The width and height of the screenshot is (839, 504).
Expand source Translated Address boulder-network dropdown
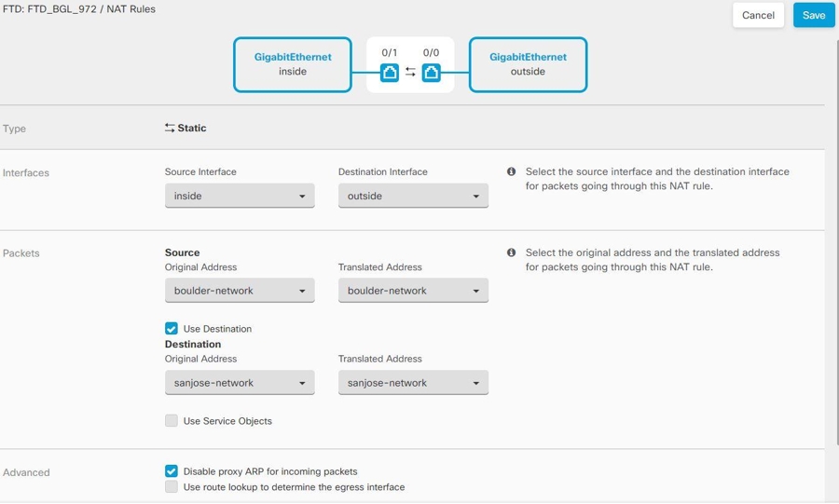[413, 291]
